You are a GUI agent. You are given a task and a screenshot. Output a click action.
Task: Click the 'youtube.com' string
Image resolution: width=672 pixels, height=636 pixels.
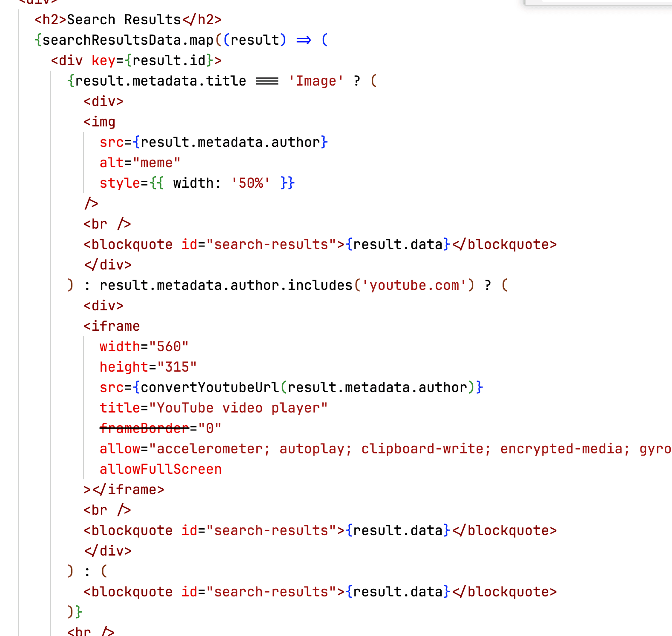pyautogui.click(x=414, y=285)
